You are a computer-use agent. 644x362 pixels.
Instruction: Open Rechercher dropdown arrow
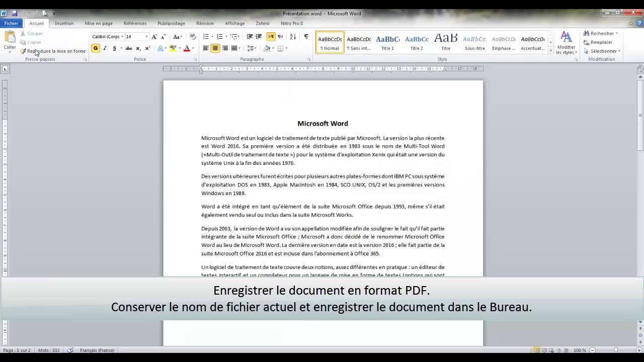pos(617,34)
